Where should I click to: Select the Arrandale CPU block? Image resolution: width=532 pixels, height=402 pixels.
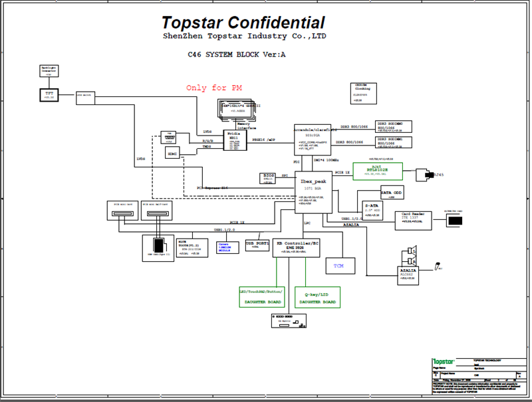[313, 140]
